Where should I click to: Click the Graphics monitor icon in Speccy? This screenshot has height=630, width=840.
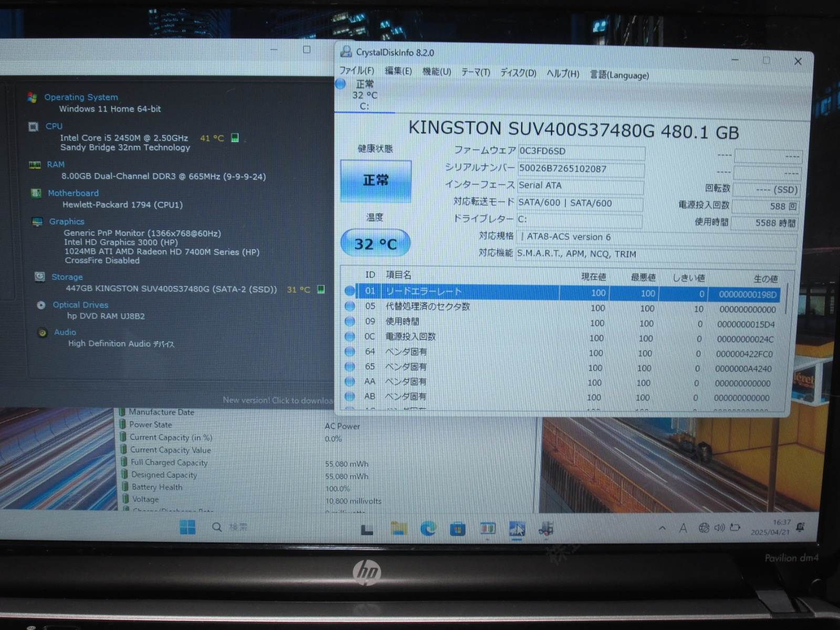click(37, 222)
